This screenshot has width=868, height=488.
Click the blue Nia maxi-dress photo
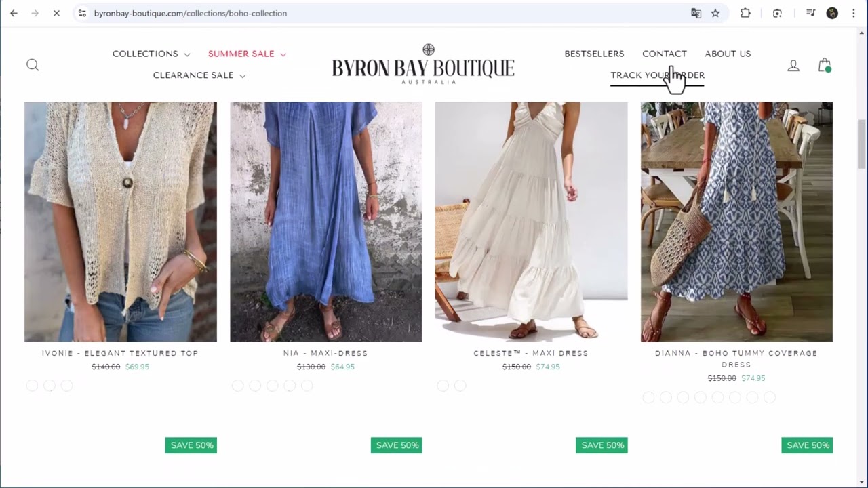pyautogui.click(x=325, y=222)
